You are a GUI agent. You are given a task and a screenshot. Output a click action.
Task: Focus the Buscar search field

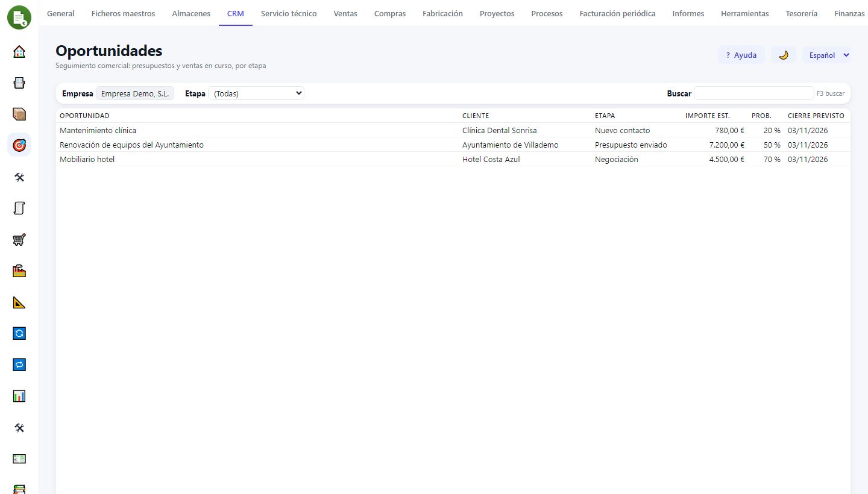coord(754,93)
